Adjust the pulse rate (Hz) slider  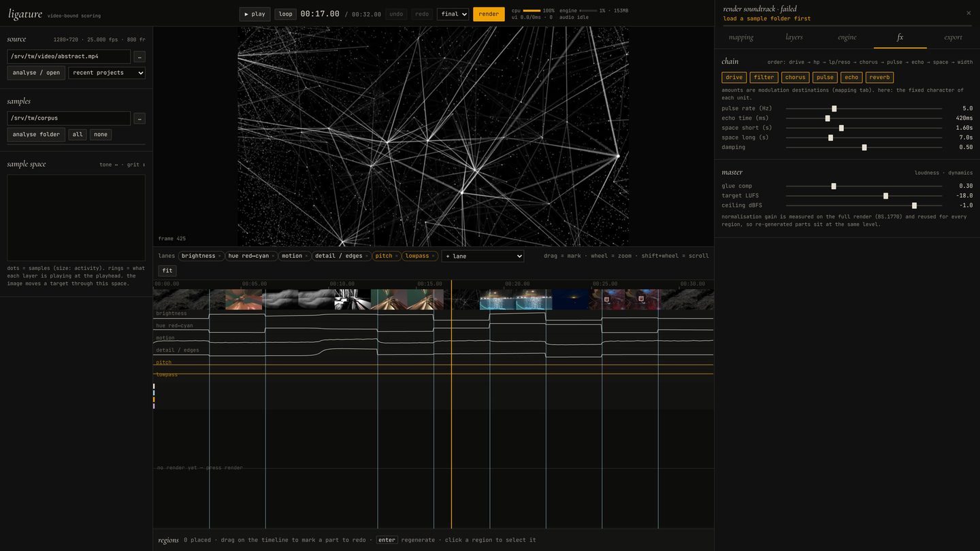tap(864, 109)
